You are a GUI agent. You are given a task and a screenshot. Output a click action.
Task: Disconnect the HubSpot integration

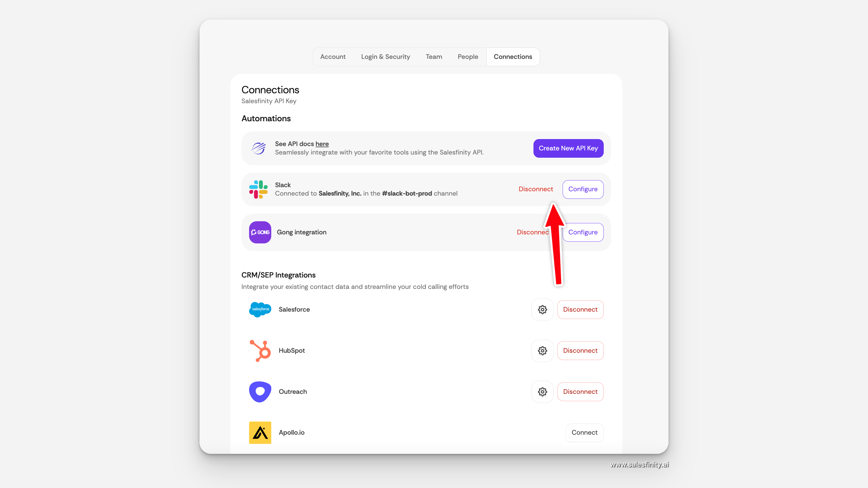(580, 351)
